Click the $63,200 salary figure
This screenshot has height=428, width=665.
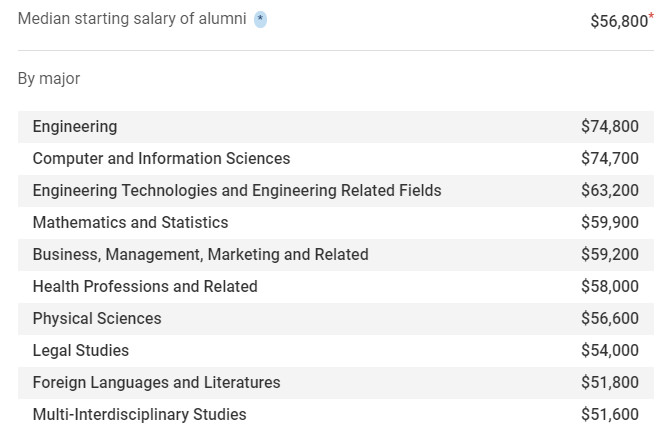[x=609, y=190]
